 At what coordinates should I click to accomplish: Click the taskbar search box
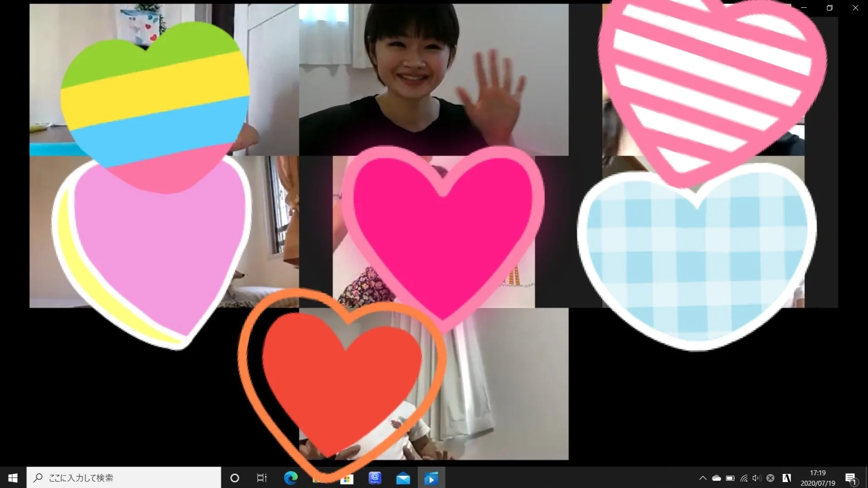click(124, 478)
